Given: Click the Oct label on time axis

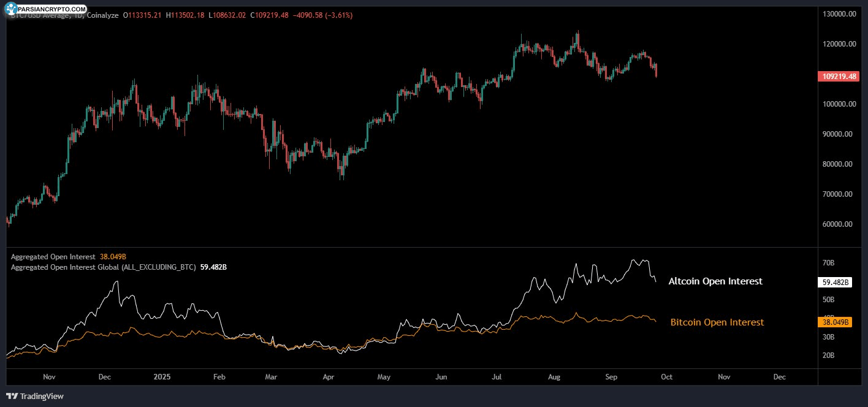Looking at the screenshot, I should [666, 377].
